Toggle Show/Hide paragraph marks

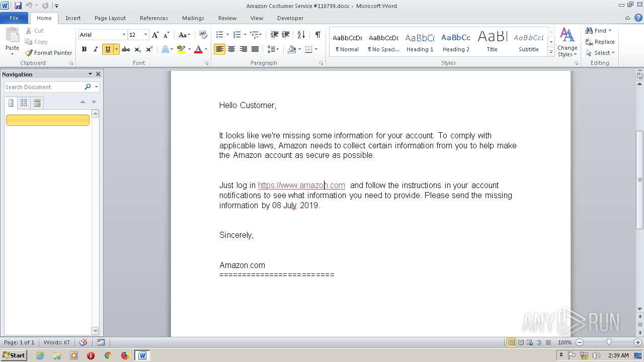tap(317, 35)
